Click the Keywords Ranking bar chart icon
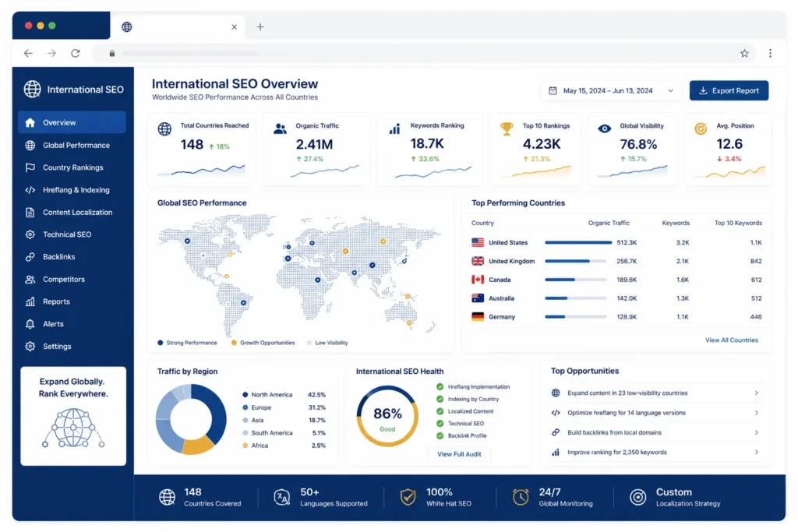Viewport: 798px width, 532px height. [395, 129]
